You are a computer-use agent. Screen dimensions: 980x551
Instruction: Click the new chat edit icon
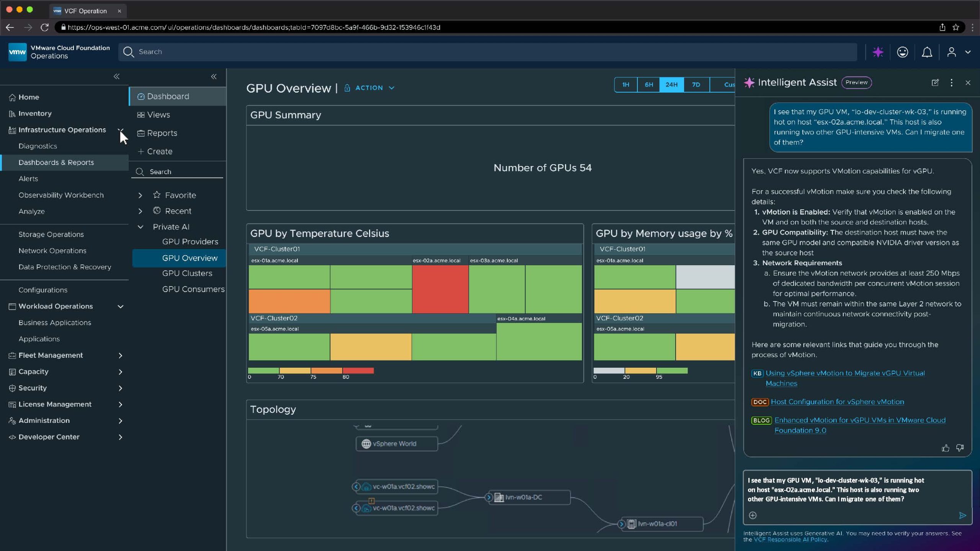(935, 83)
